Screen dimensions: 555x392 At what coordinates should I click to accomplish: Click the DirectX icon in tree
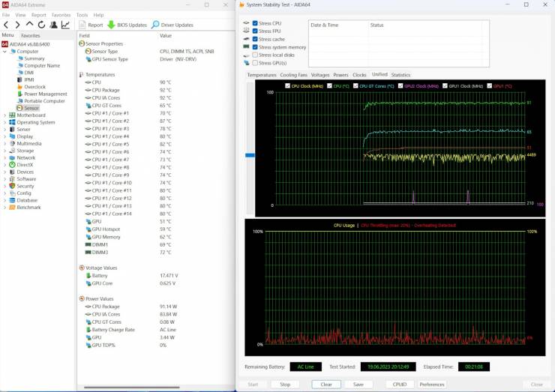[x=13, y=164]
